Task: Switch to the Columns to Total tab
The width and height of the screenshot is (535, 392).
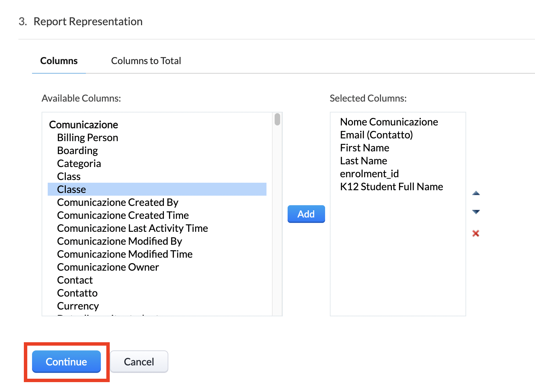Action: 146,61
